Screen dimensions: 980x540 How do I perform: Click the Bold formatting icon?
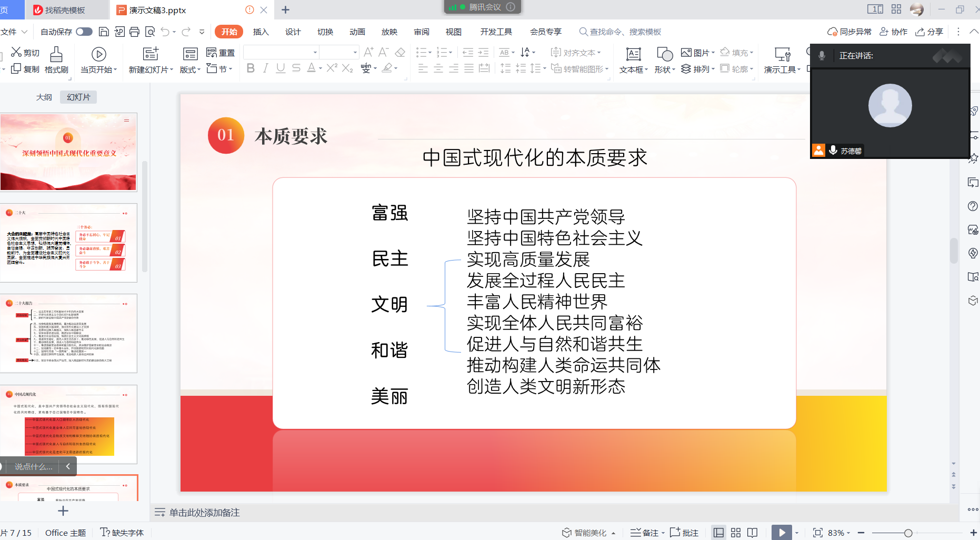pyautogui.click(x=251, y=68)
